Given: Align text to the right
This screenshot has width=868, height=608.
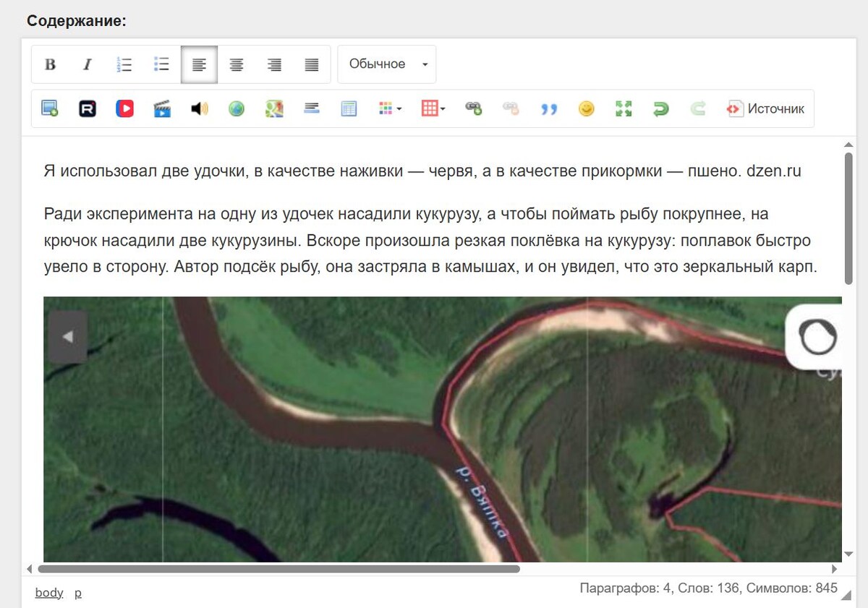Looking at the screenshot, I should pos(274,64).
